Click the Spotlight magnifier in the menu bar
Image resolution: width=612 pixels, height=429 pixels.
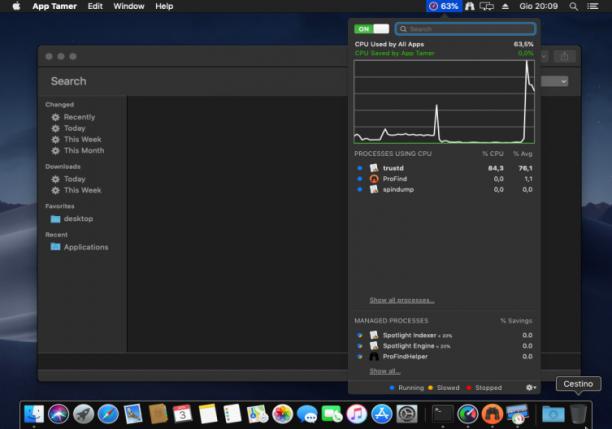[573, 6]
